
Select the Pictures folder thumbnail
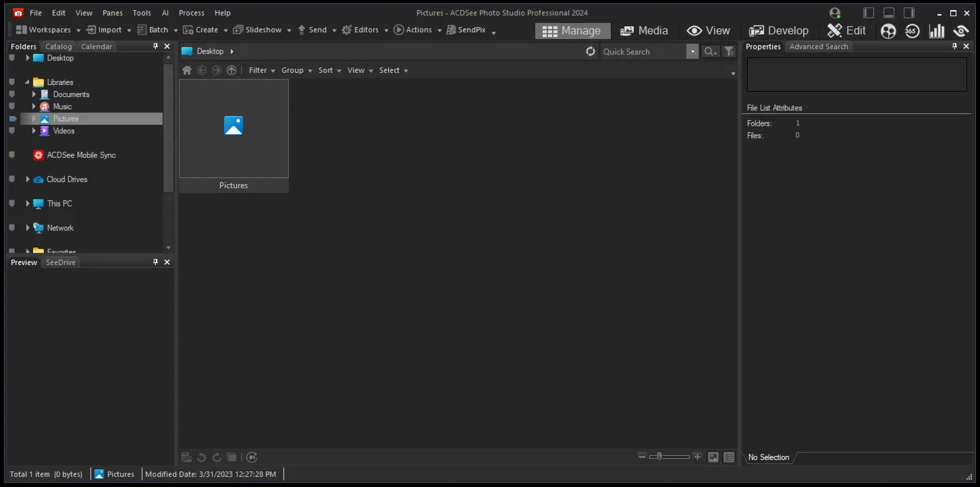click(234, 136)
